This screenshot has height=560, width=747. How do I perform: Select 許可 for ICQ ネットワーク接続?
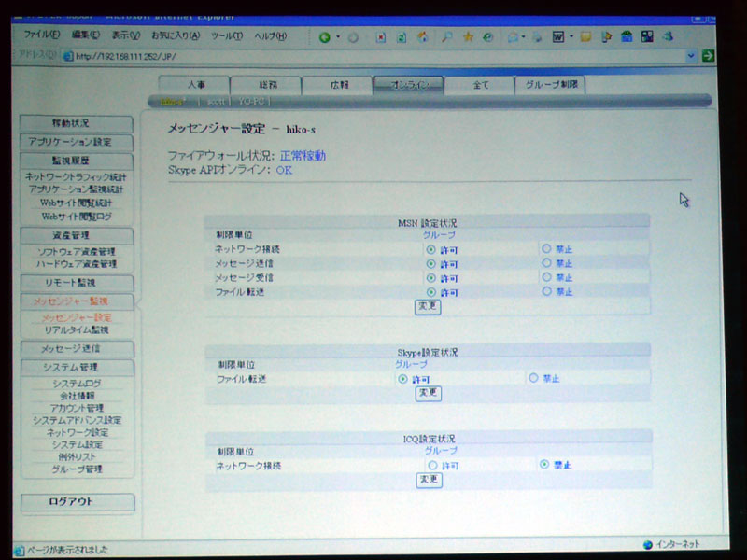click(432, 465)
